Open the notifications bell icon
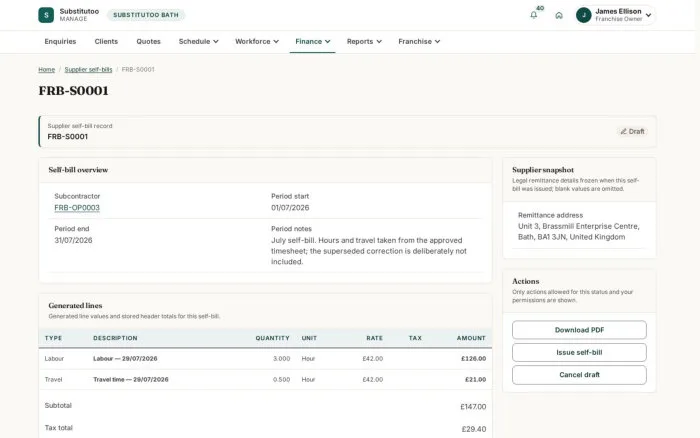Viewport: 700px width, 438px height. pyautogui.click(x=533, y=15)
